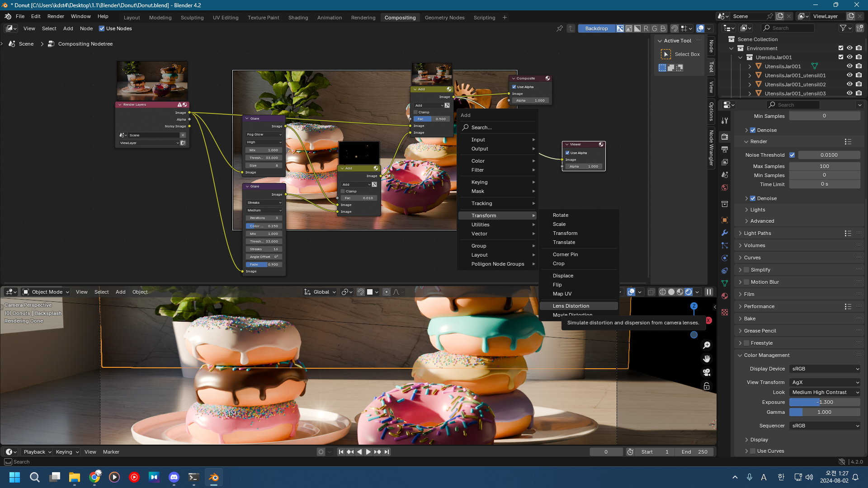Select rendered viewport shading mode

click(x=689, y=292)
